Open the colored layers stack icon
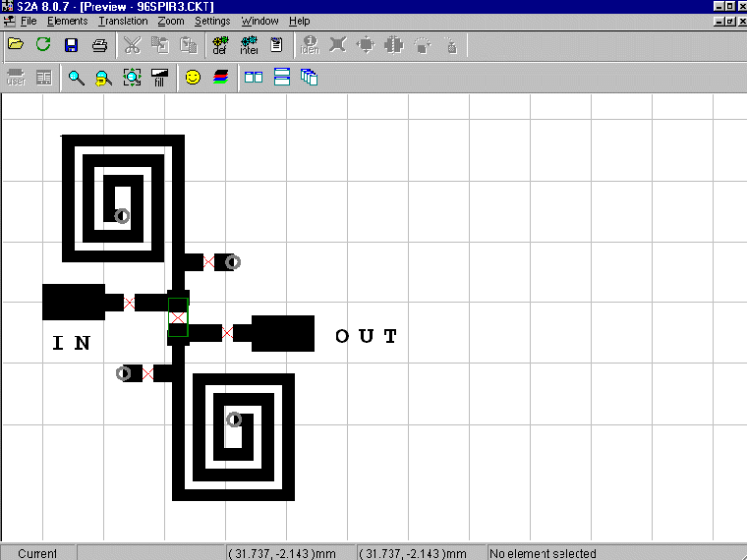This screenshot has height=560, width=747. tap(220, 78)
